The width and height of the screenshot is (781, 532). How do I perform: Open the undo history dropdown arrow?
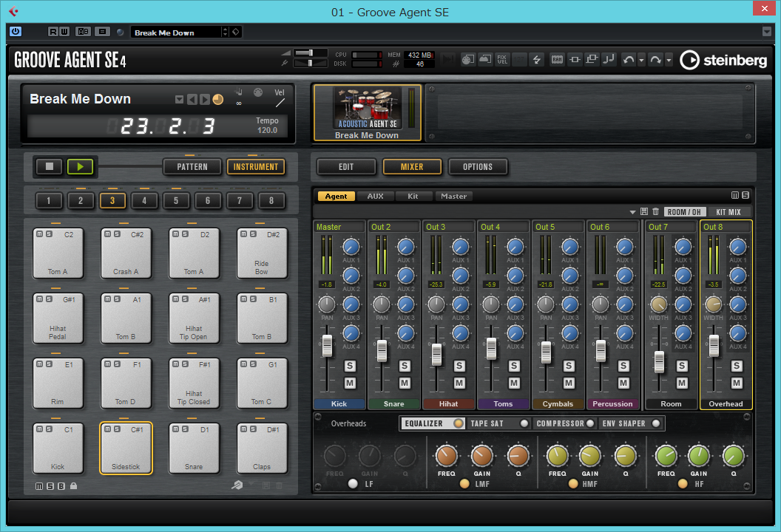point(641,59)
